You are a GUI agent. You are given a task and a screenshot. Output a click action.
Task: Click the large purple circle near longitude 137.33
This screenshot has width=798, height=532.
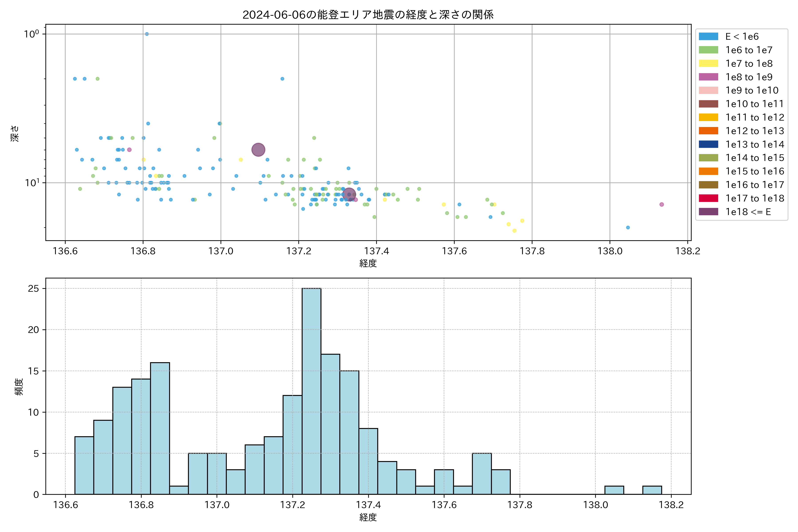click(349, 195)
